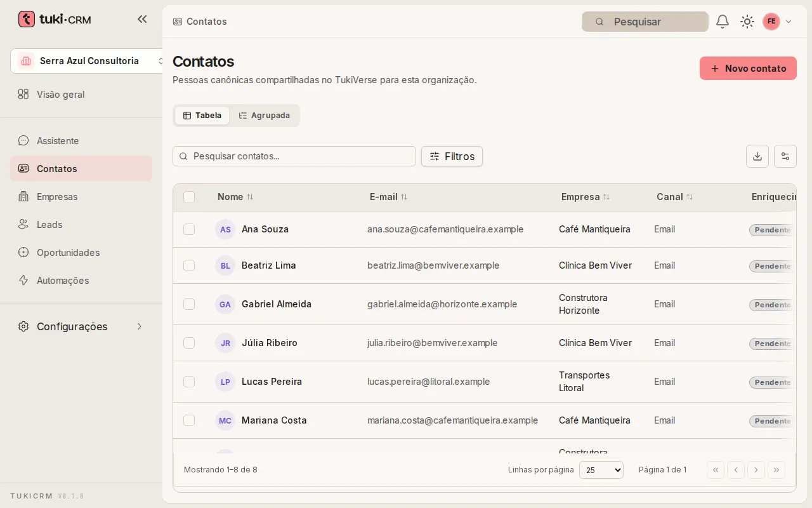The width and height of the screenshot is (812, 508).
Task: Switch to Agrupada view tab
Action: tap(264, 116)
